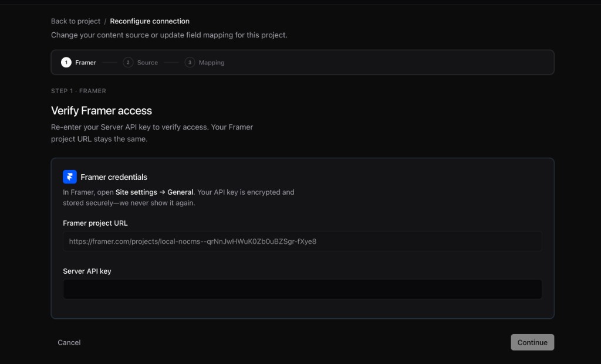Click the 'Verify Framer access' heading

point(102,111)
